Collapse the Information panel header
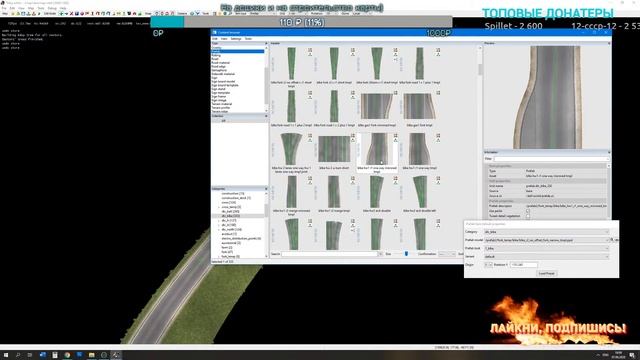The width and height of the screenshot is (640, 360). tap(609, 152)
